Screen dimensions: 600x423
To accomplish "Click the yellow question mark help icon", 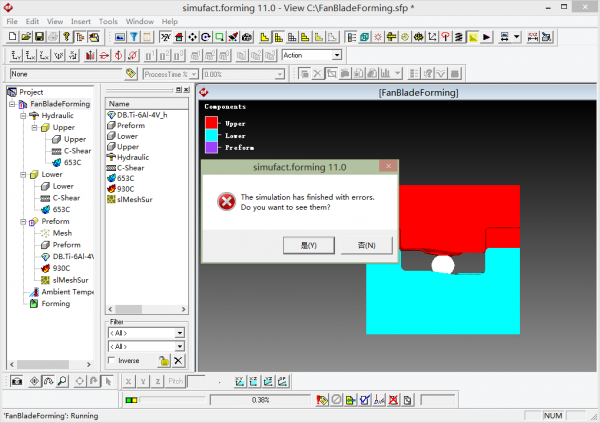I will (x=67, y=37).
